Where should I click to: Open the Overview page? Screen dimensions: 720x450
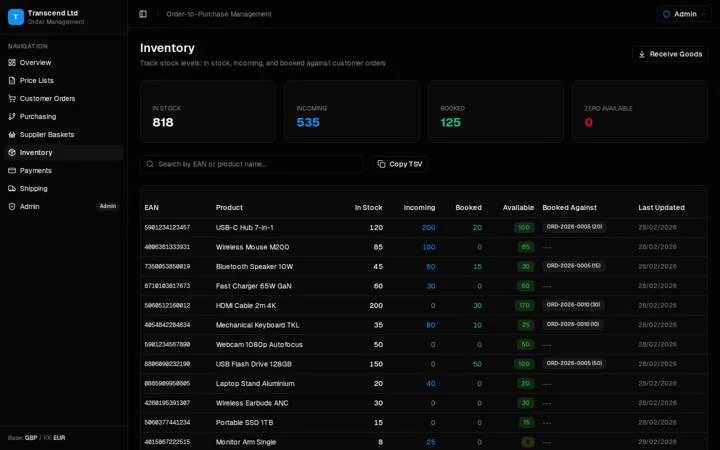point(63,62)
